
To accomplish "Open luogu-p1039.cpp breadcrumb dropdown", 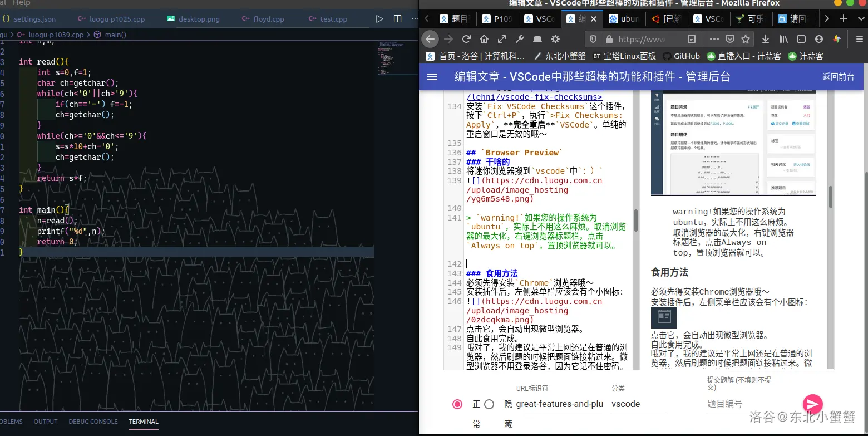I will point(51,35).
